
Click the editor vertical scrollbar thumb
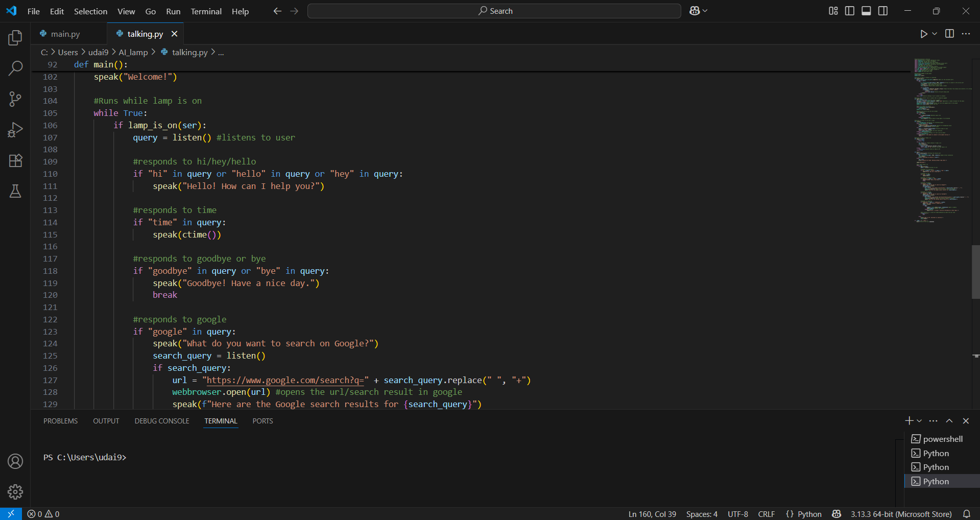point(975,272)
